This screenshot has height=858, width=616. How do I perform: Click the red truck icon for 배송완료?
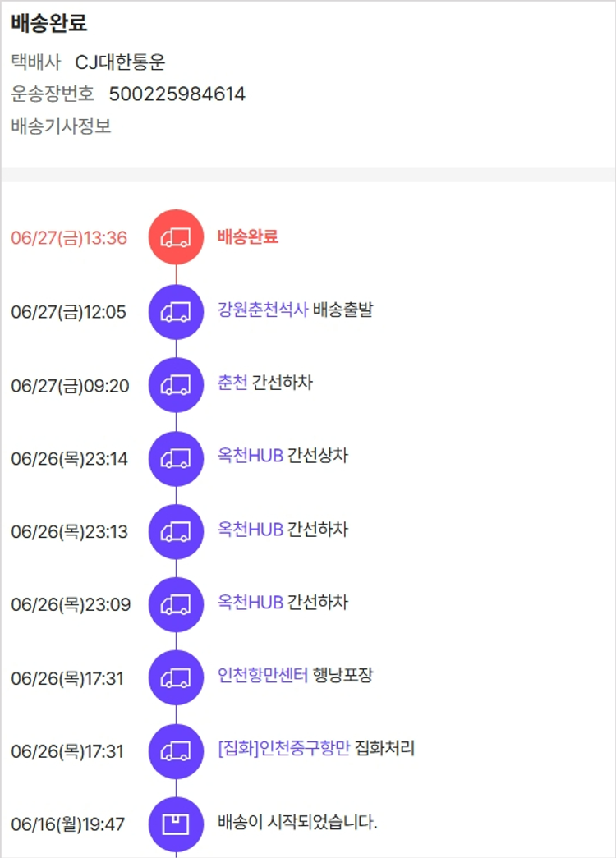pyautogui.click(x=176, y=238)
